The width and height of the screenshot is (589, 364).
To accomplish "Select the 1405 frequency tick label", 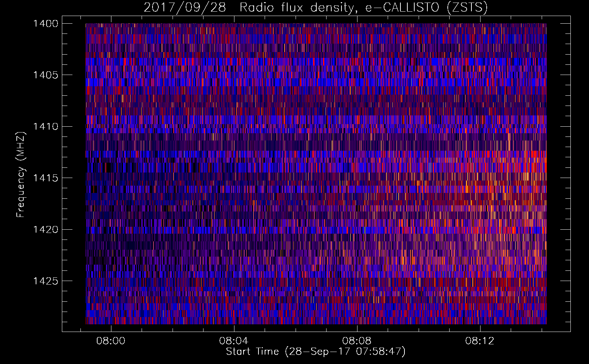I will pos(46,75).
